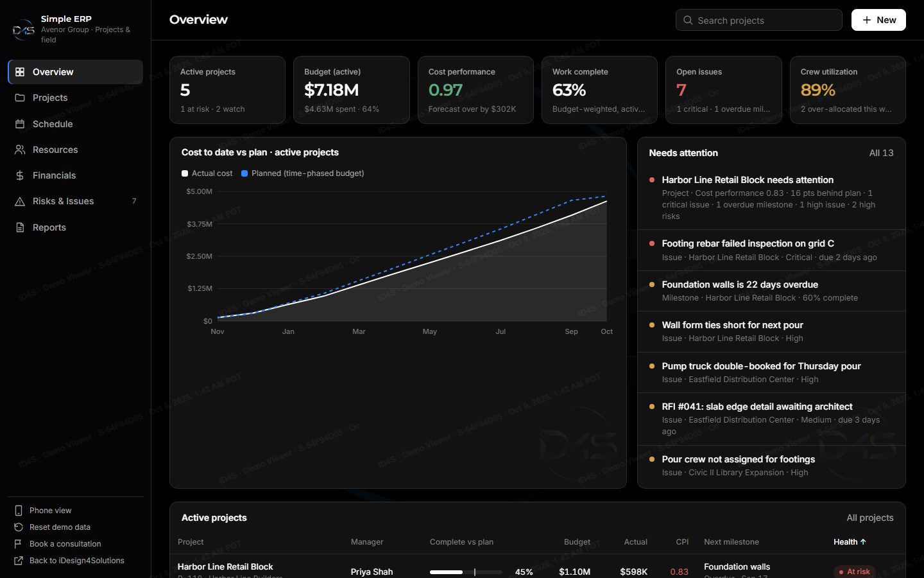Open the Work complete 63% card
Image resolution: width=924 pixels, height=578 pixels.
pyautogui.click(x=599, y=90)
